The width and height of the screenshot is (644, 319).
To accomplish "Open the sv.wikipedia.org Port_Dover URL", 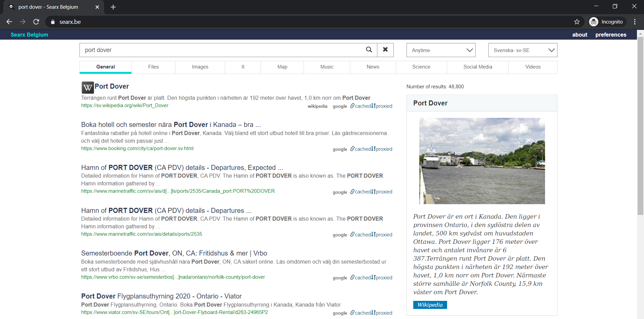I will pos(125,105).
